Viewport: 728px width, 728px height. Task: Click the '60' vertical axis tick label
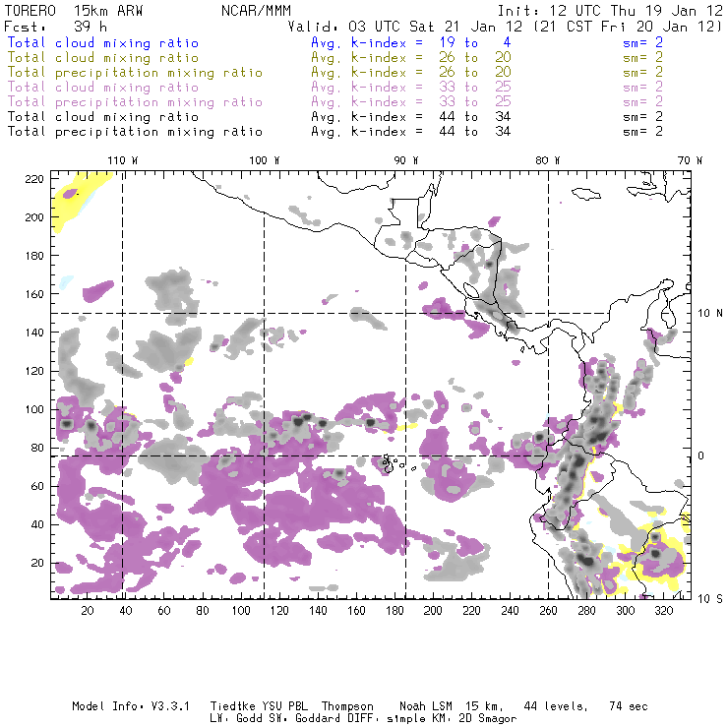click(x=37, y=486)
